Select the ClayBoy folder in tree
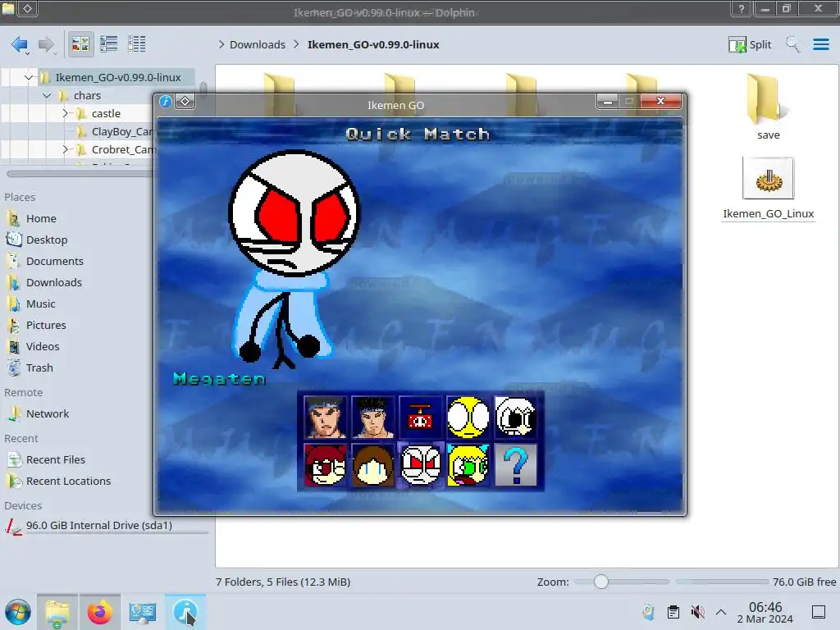Viewport: 840px width, 630px height. tap(121, 132)
